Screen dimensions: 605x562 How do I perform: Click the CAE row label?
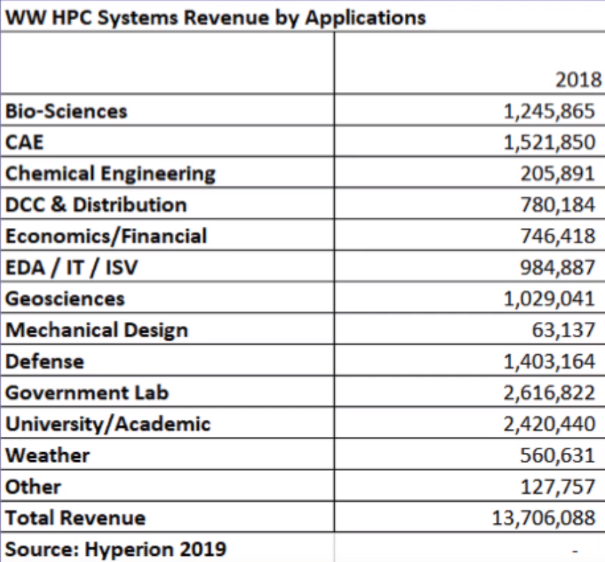point(24,142)
